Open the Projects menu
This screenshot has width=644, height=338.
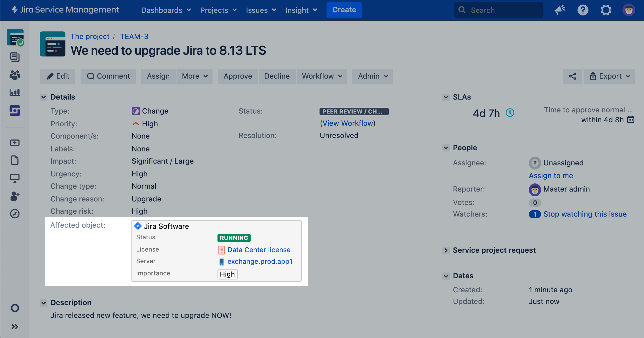(x=218, y=10)
